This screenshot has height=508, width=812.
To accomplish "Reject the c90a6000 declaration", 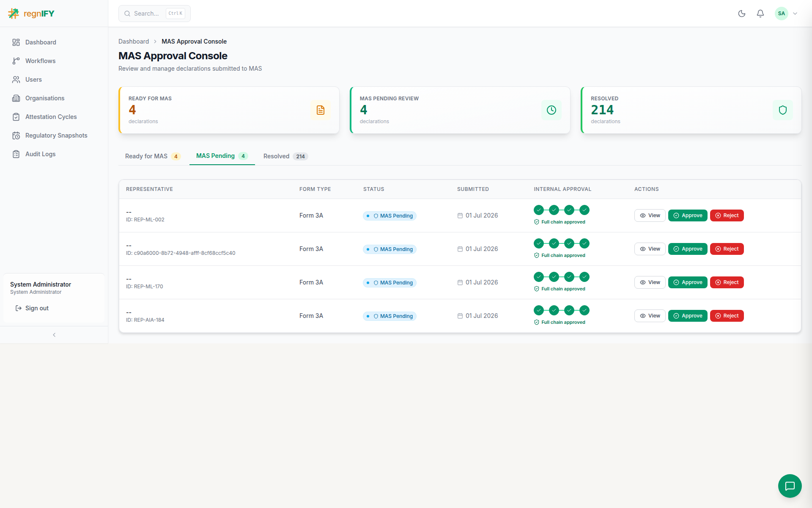I will [x=727, y=249].
